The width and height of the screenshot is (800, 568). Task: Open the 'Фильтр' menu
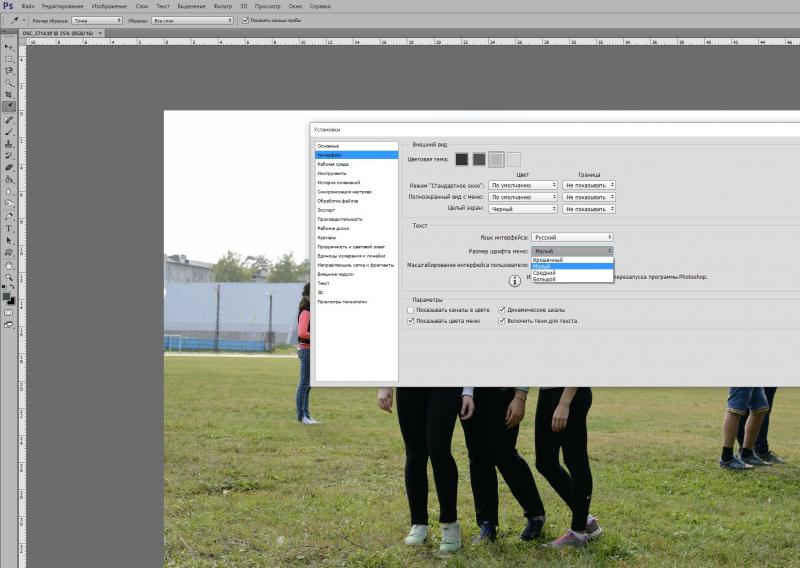[222, 7]
